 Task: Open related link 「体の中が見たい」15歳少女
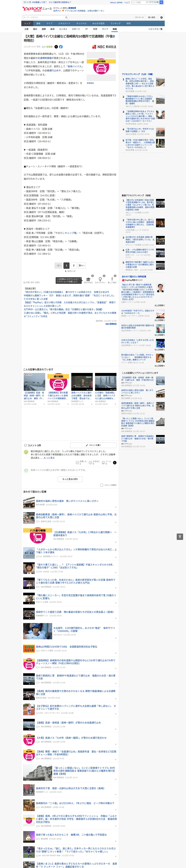pos(66,292)
